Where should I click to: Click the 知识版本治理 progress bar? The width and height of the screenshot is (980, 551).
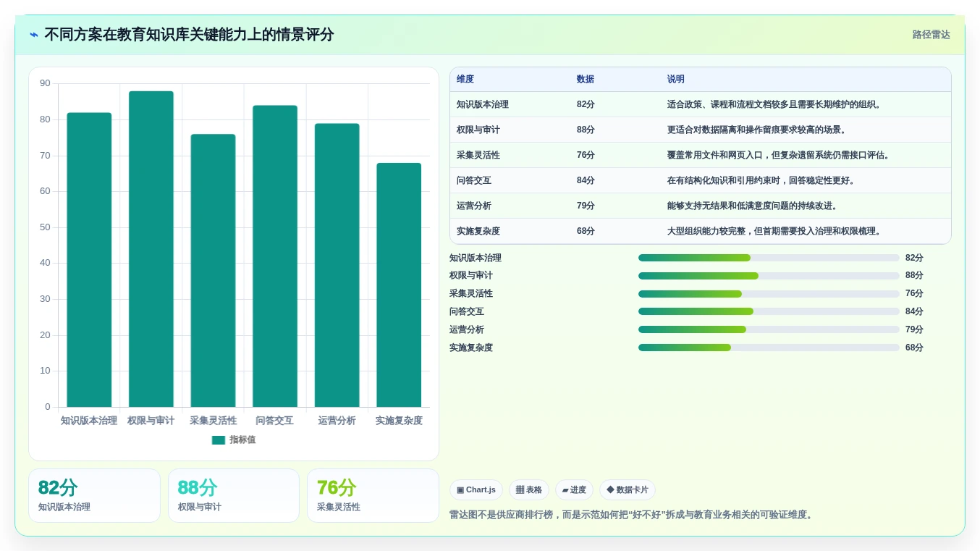coord(769,258)
